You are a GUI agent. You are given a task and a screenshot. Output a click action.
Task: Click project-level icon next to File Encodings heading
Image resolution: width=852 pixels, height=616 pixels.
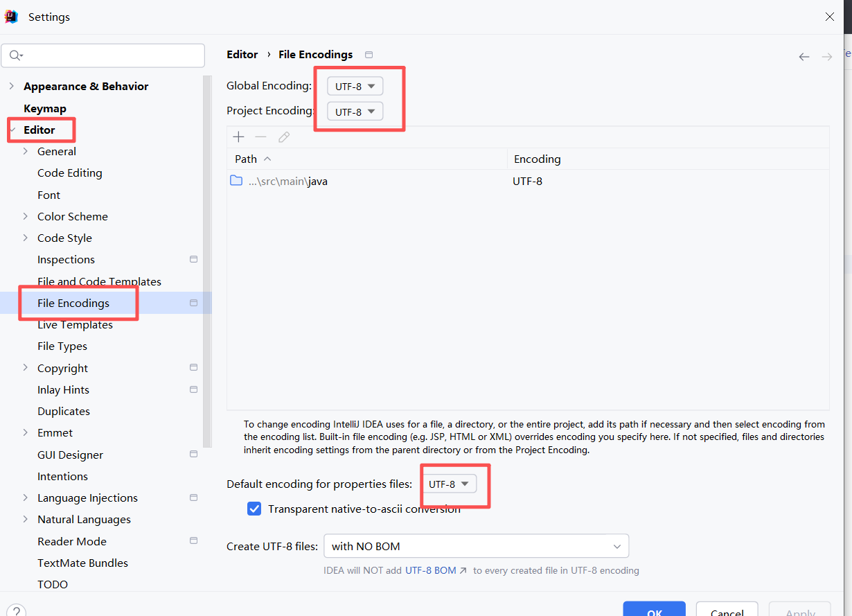(369, 55)
